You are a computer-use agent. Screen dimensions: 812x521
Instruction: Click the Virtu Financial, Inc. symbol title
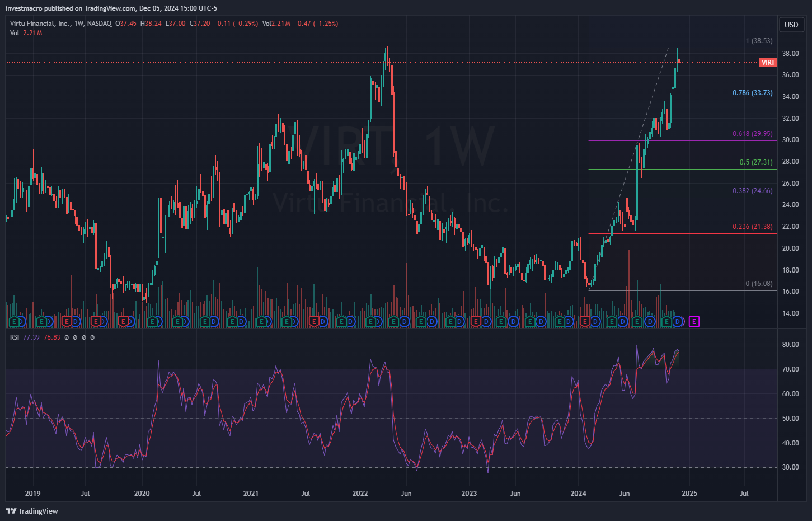coord(40,24)
